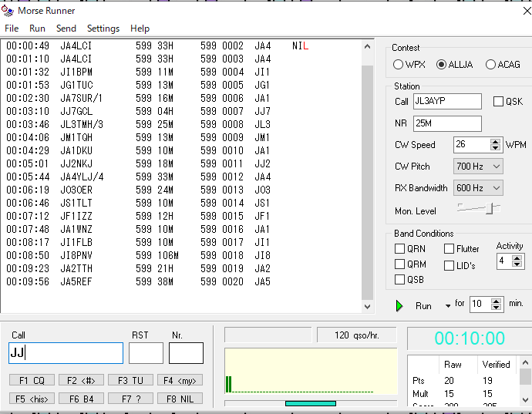Screen dimensions: 532x414
Task: Click the F5 <his> button
Action: click(32, 399)
